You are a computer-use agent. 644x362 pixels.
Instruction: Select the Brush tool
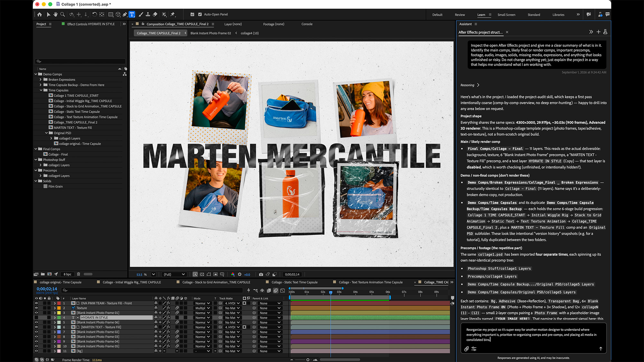141,14
